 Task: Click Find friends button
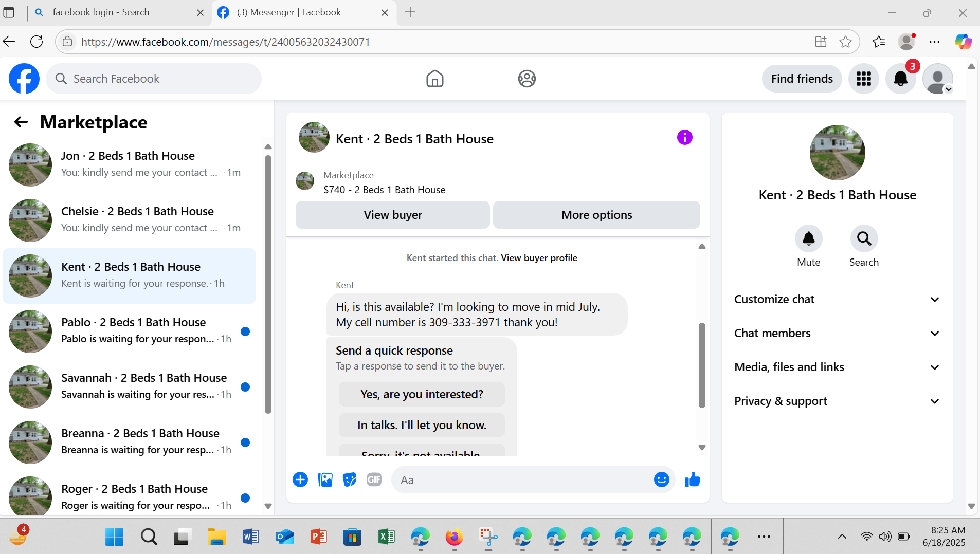coord(802,79)
